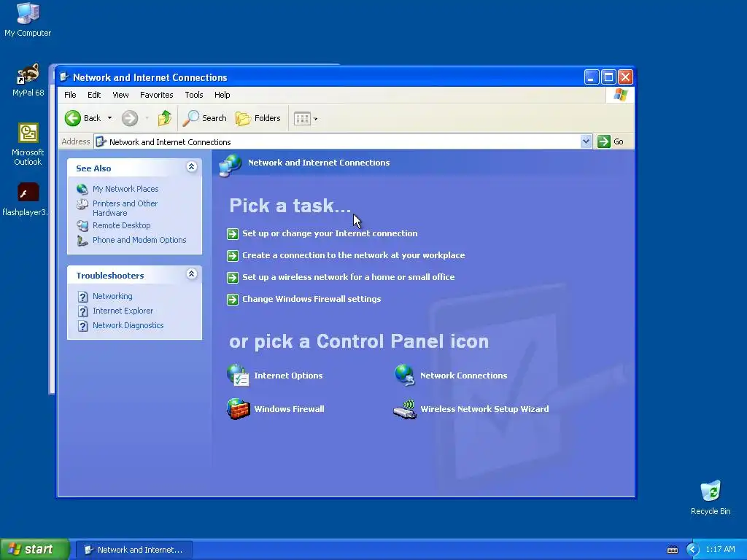The image size is (747, 560).
Task: Open the Tools menu
Action: click(x=194, y=95)
